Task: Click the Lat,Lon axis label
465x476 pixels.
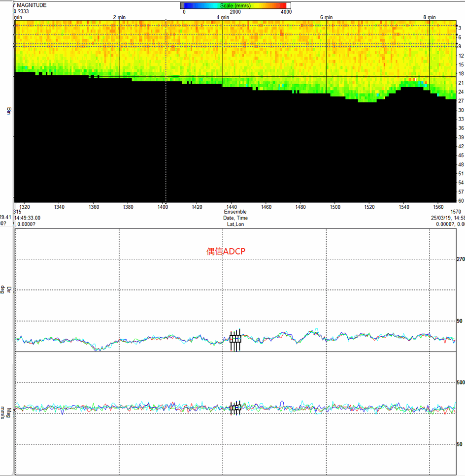Action: click(235, 224)
